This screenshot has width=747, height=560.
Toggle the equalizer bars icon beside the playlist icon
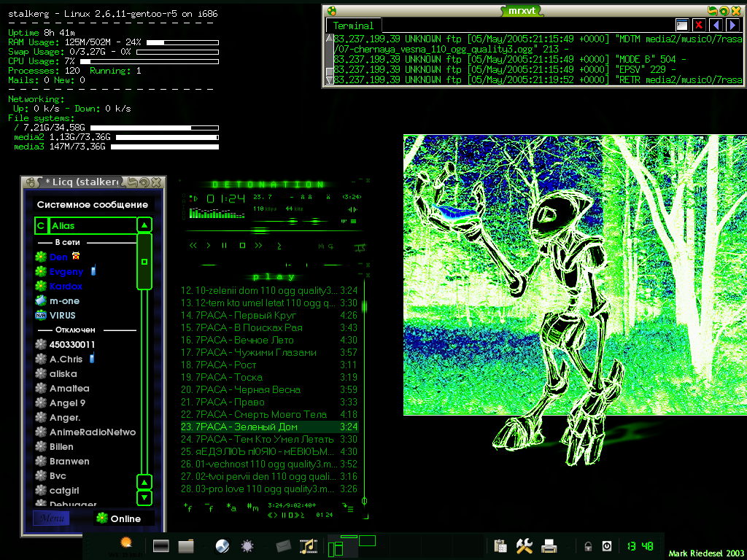coord(344,221)
